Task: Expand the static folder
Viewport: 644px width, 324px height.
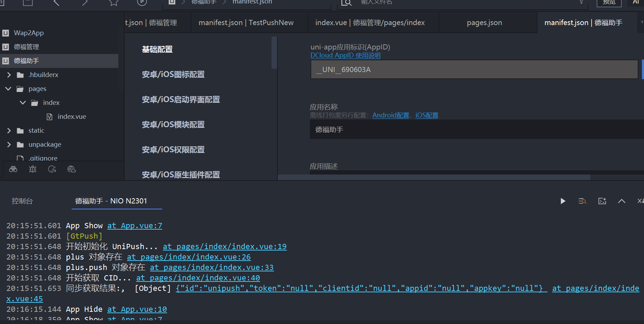Action: click(x=9, y=131)
